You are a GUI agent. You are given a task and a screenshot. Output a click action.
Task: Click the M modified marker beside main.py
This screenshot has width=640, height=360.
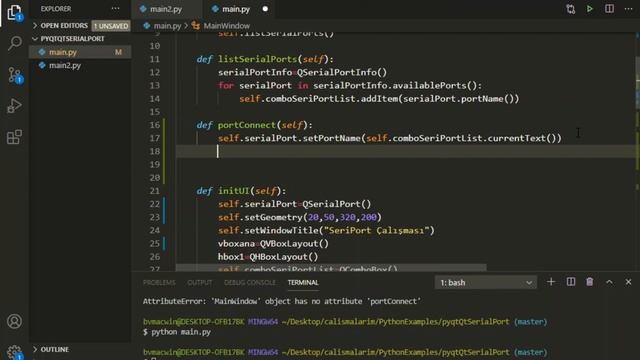pyautogui.click(x=118, y=52)
